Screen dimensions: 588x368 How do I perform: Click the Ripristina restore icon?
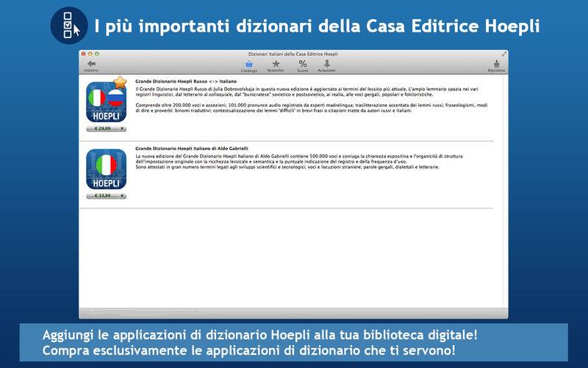pyautogui.click(x=496, y=66)
